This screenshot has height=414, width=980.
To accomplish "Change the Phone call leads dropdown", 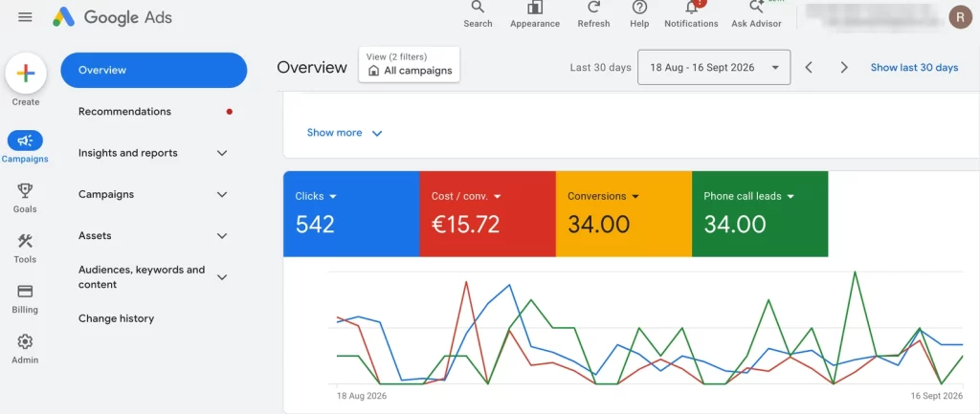I will [748, 196].
